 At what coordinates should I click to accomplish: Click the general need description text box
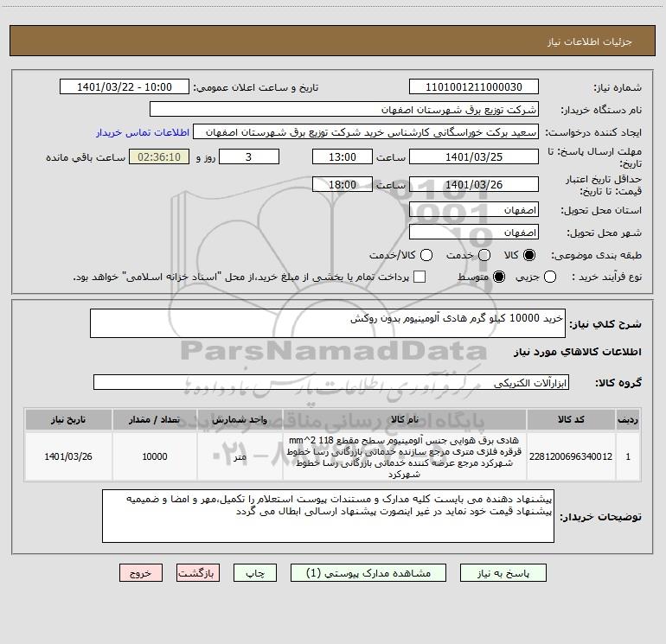(x=328, y=323)
